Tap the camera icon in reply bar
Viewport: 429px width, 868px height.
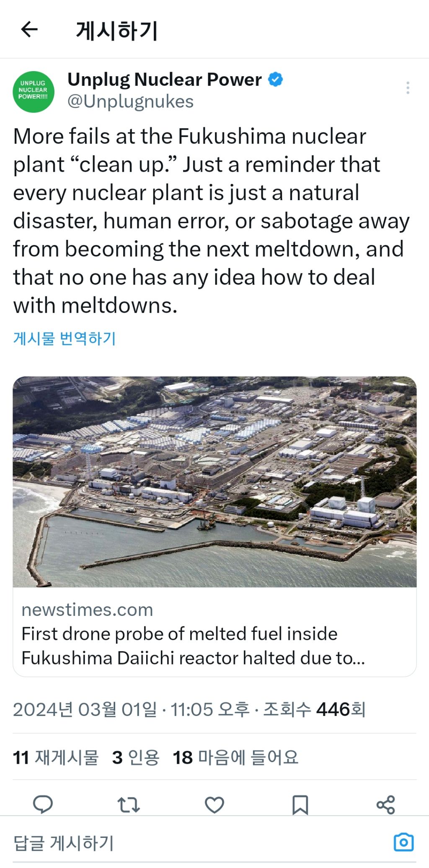403,842
